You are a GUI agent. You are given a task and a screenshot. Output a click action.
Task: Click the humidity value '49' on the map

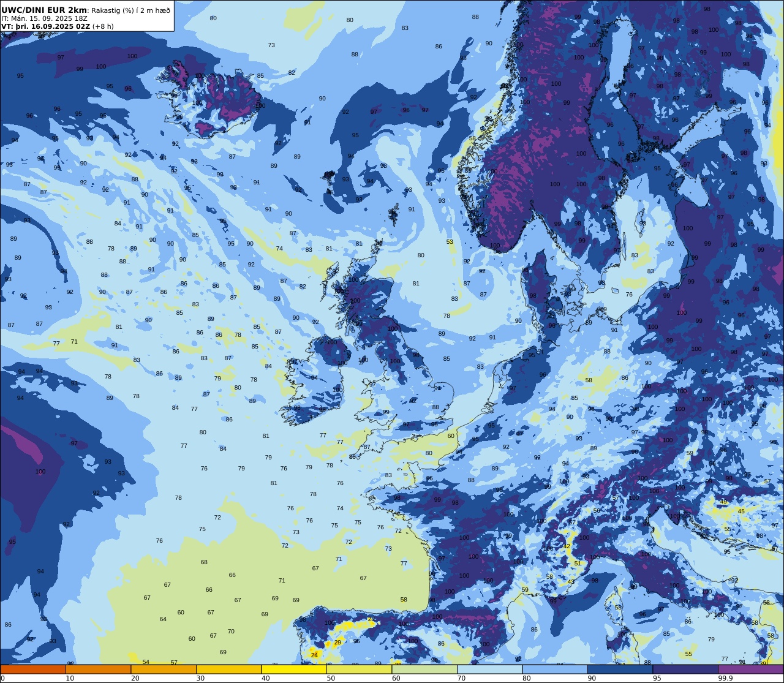pyautogui.click(x=723, y=502)
